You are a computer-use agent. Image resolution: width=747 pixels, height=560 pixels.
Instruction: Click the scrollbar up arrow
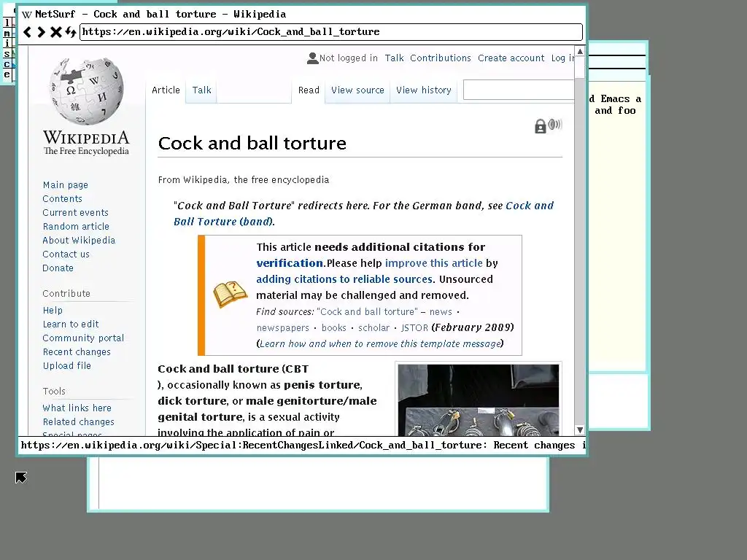click(580, 52)
